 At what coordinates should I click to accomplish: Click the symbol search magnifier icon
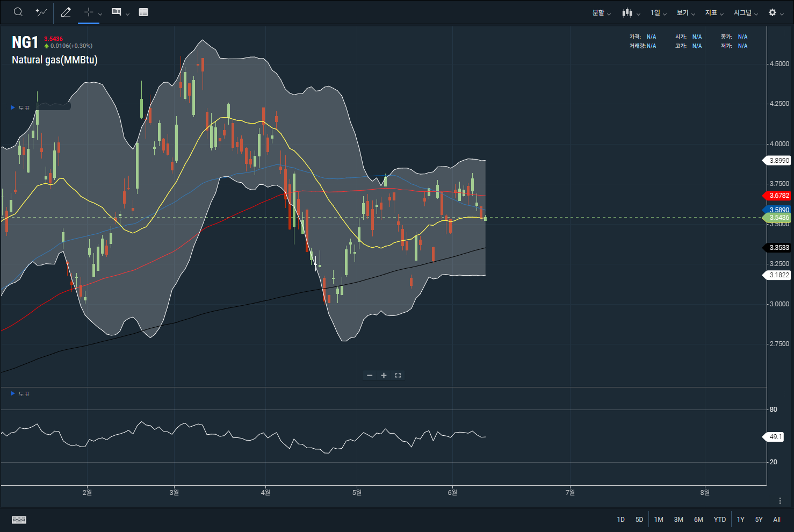tap(18, 12)
